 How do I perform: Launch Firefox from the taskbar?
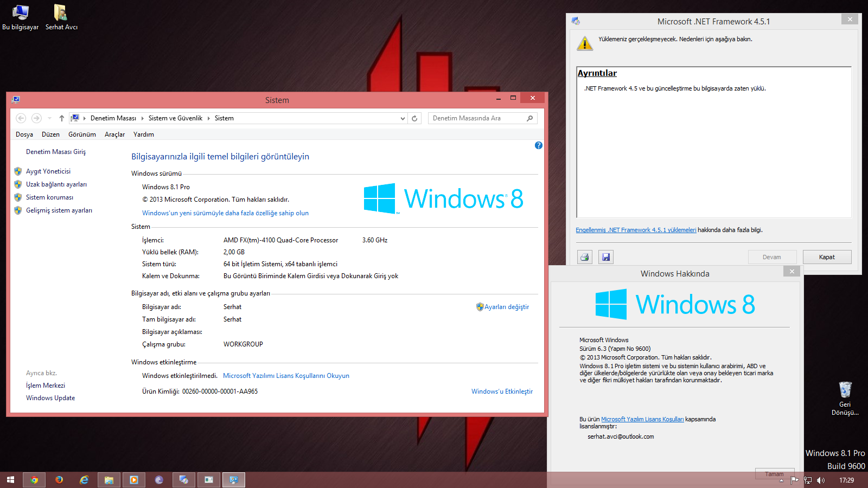pyautogui.click(x=59, y=480)
